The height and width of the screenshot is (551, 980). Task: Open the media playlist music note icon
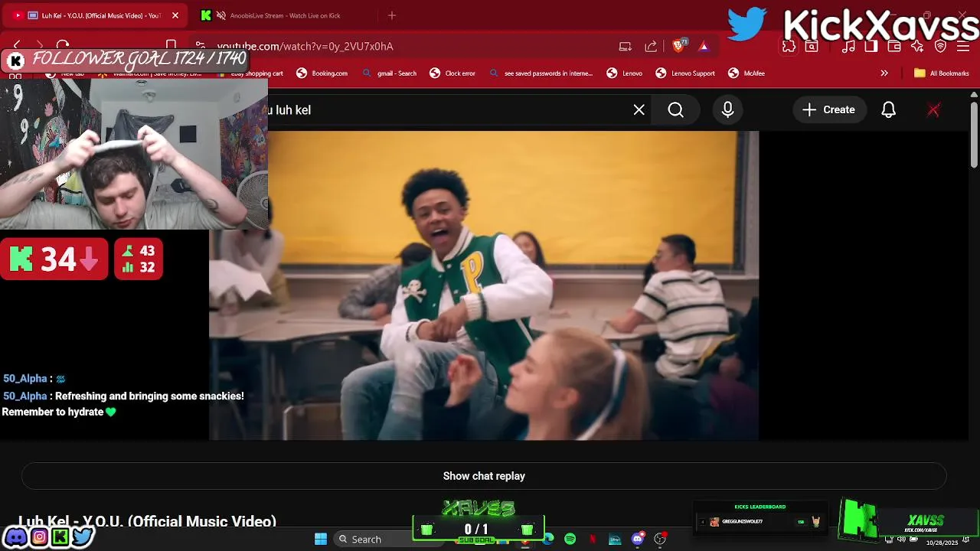(x=848, y=47)
